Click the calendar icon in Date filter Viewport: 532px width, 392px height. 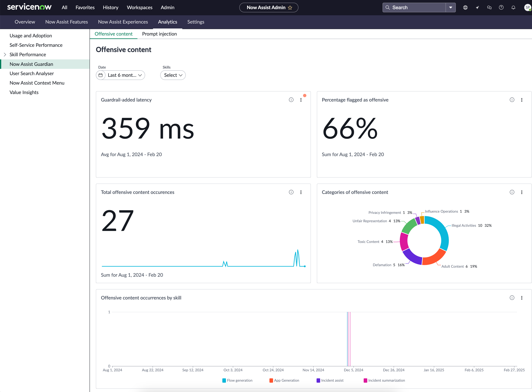[x=101, y=75]
